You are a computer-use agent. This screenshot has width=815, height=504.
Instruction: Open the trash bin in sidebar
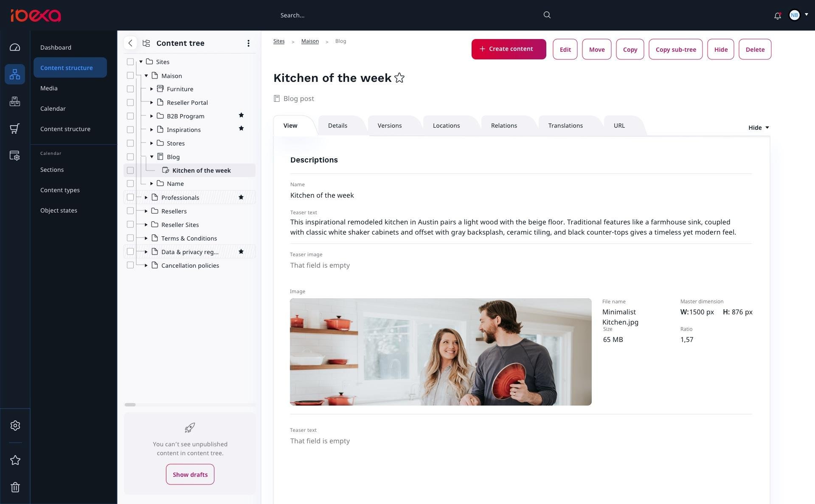(x=15, y=487)
